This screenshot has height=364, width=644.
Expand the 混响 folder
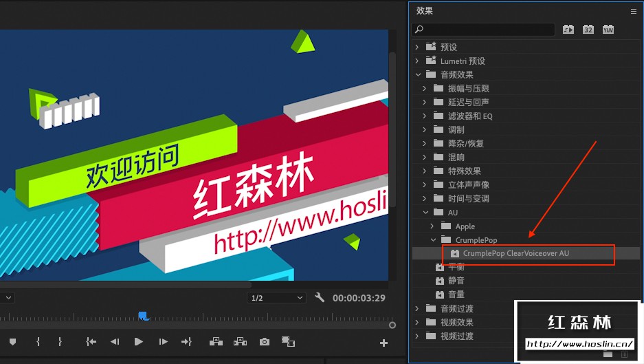tap(424, 157)
